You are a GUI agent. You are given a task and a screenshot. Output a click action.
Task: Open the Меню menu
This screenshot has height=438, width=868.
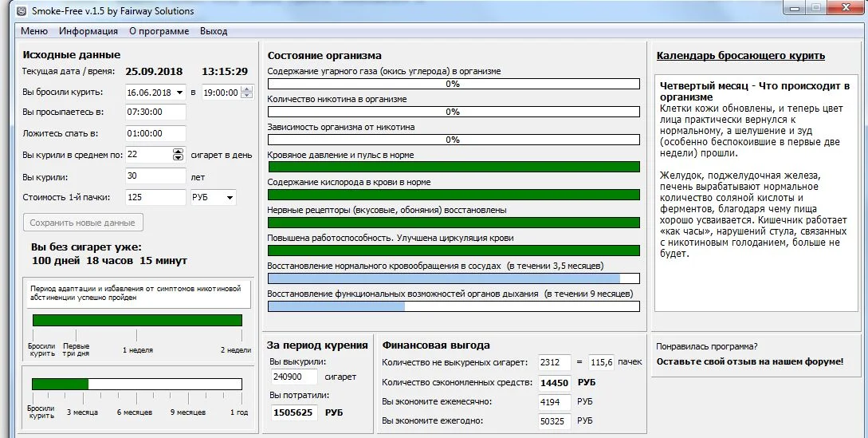click(x=33, y=31)
